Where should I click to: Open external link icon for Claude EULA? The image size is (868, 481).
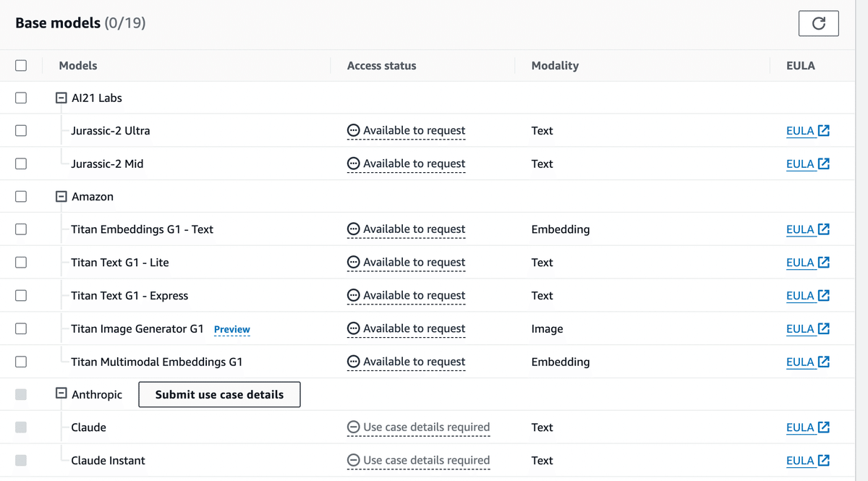coord(824,427)
